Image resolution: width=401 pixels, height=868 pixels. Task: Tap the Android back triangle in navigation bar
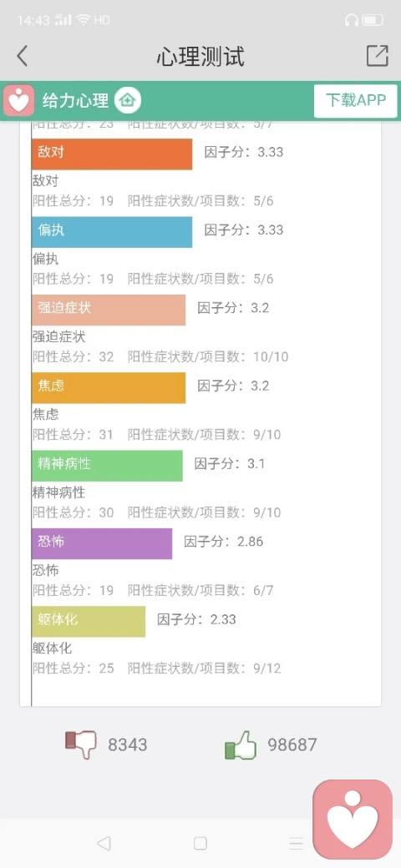103,843
